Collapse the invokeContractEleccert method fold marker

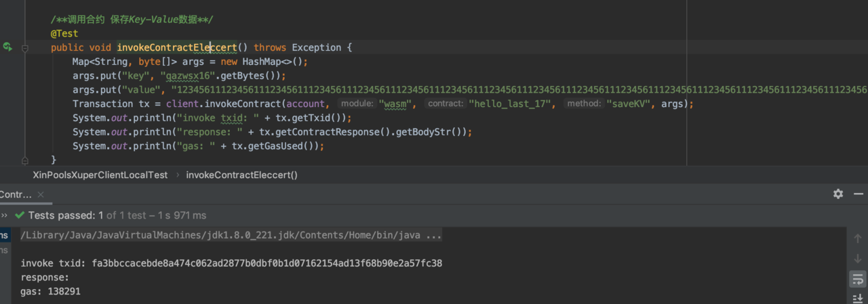click(x=25, y=48)
